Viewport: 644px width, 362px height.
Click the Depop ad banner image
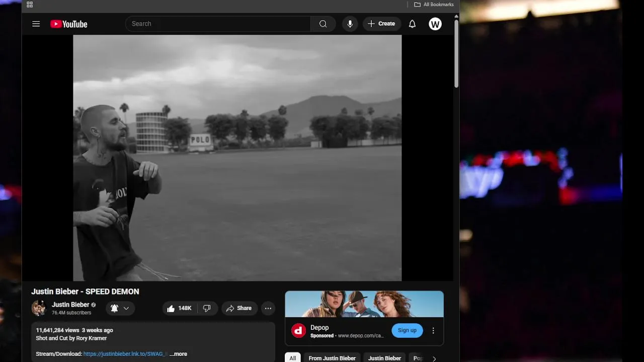point(364,304)
